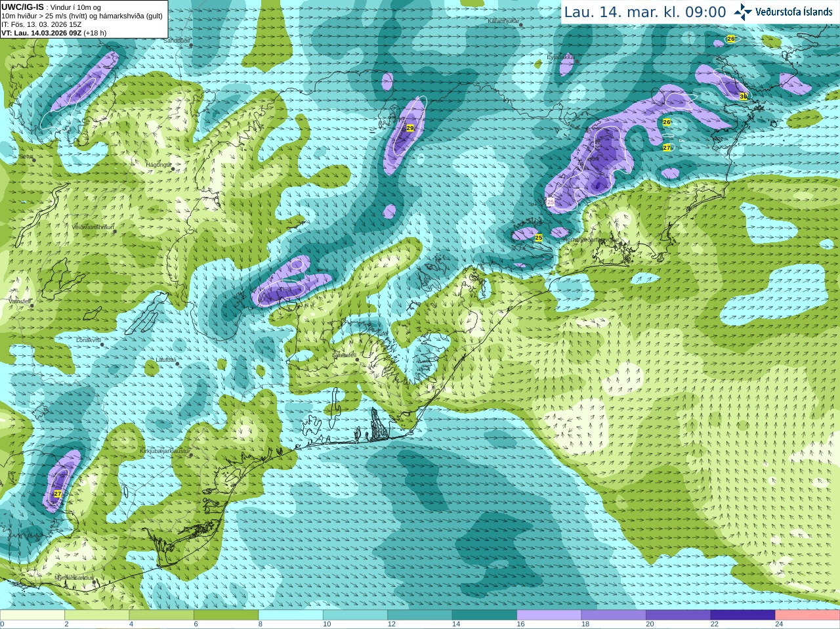
Task: Click the Lónakvísl place label
Action: click(89, 340)
